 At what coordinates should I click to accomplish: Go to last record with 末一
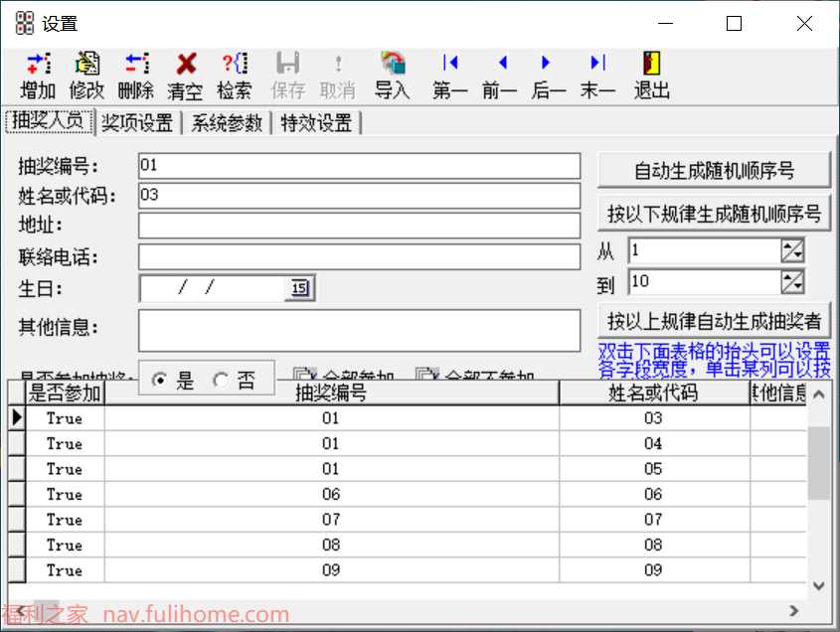[597, 64]
